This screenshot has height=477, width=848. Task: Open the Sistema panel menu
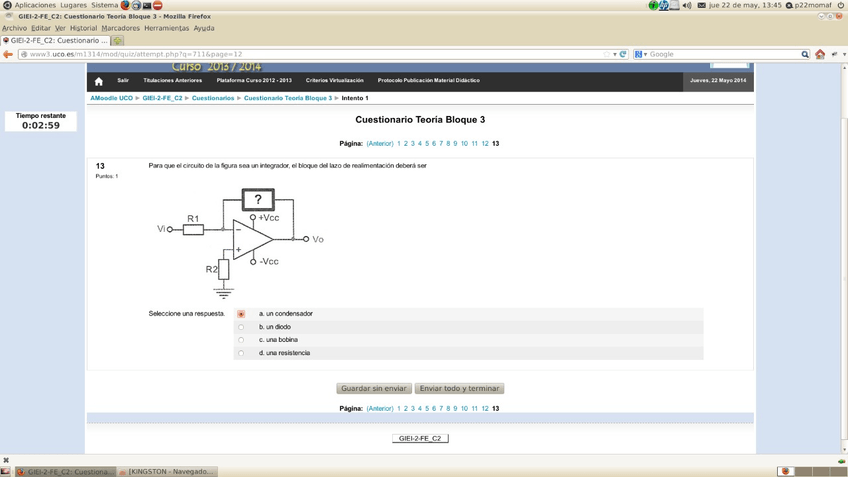(x=104, y=5)
